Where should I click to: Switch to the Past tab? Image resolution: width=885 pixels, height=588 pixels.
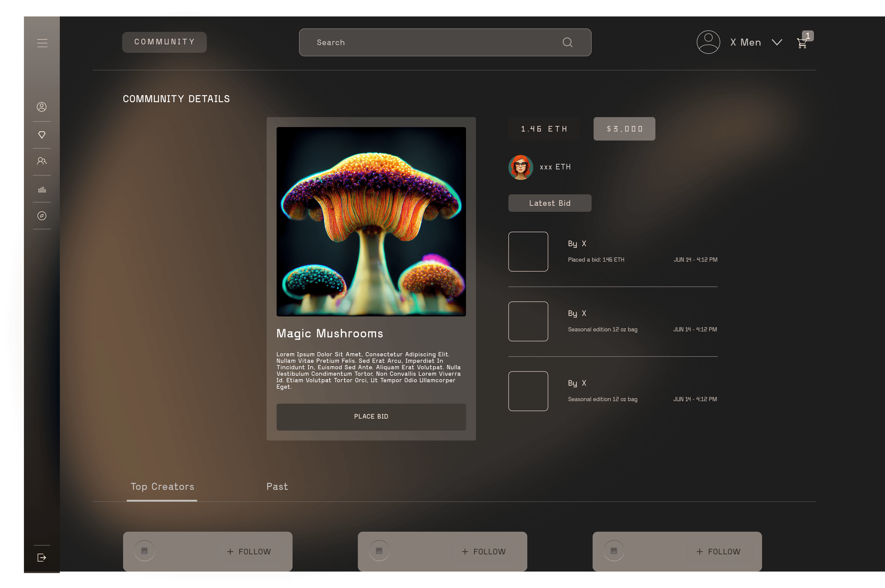tap(277, 486)
